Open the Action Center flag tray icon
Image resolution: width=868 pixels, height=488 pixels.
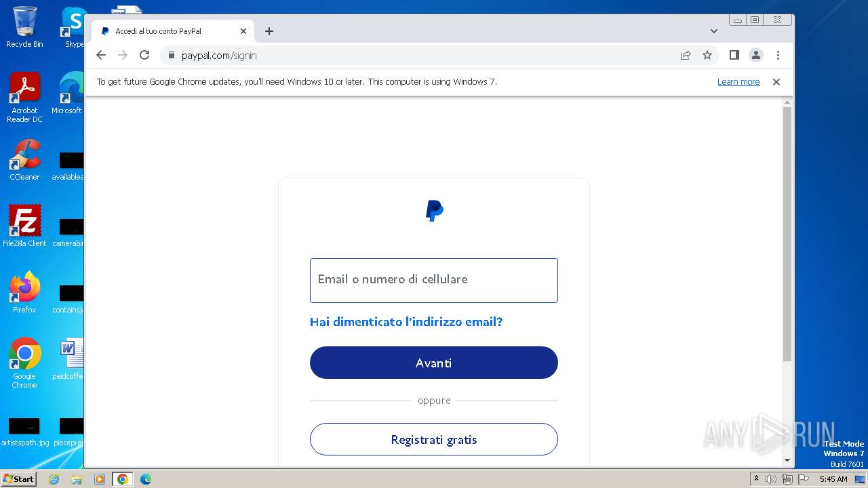tap(804, 479)
